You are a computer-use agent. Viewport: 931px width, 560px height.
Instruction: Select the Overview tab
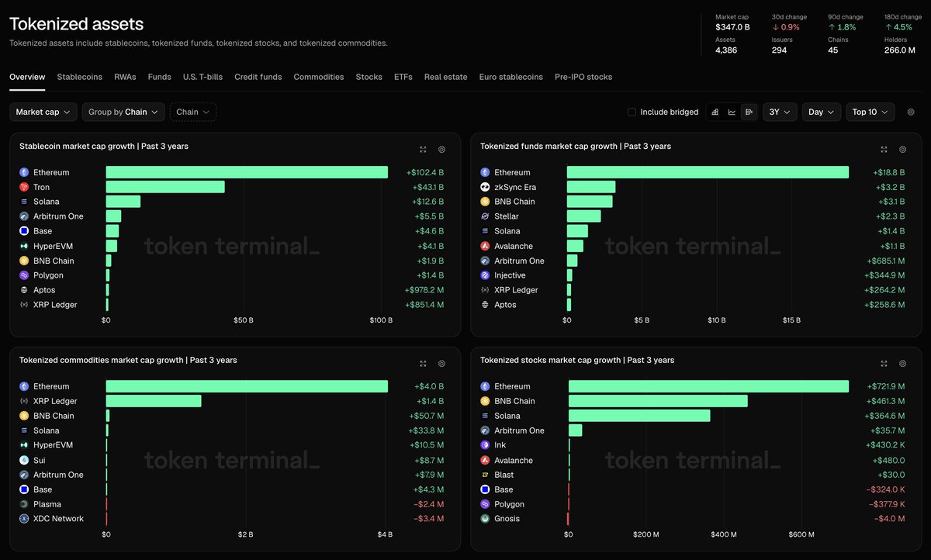[x=27, y=77]
